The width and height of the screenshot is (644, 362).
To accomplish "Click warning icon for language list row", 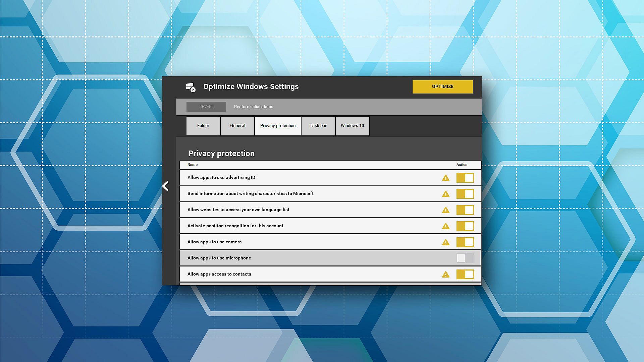I will pyautogui.click(x=445, y=210).
